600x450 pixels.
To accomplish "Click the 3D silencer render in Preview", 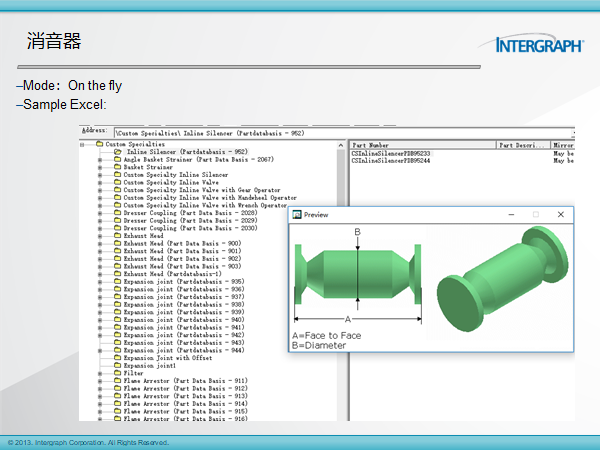I will [x=502, y=279].
